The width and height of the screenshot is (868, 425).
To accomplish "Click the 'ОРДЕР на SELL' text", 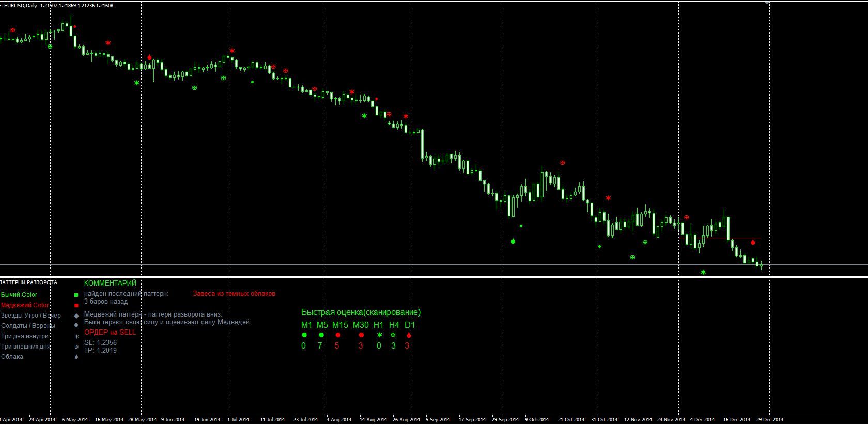I will pos(110,332).
